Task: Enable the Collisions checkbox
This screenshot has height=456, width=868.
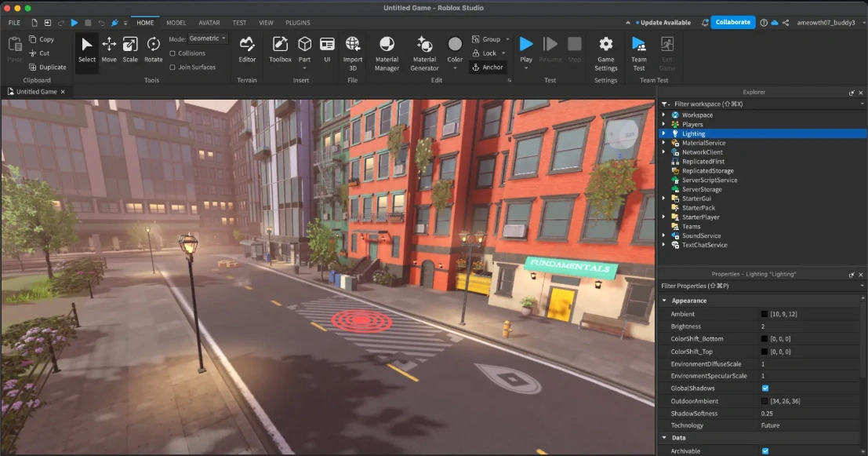Action: click(x=173, y=53)
